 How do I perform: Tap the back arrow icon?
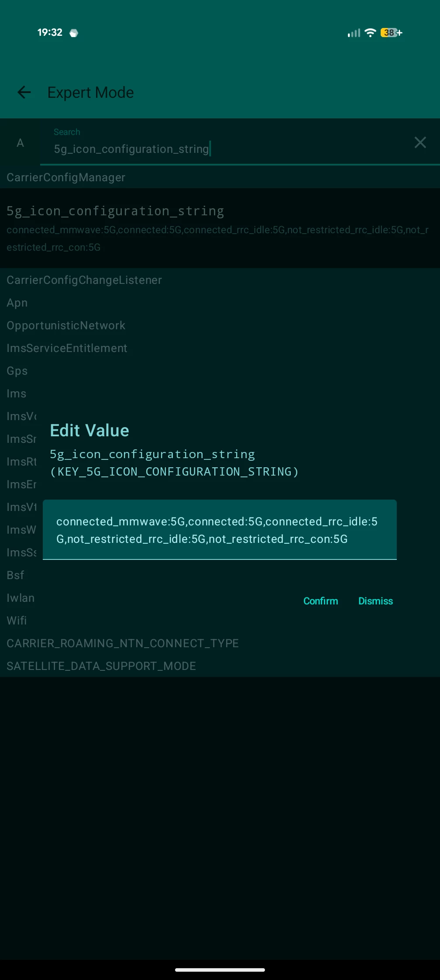coord(24,92)
